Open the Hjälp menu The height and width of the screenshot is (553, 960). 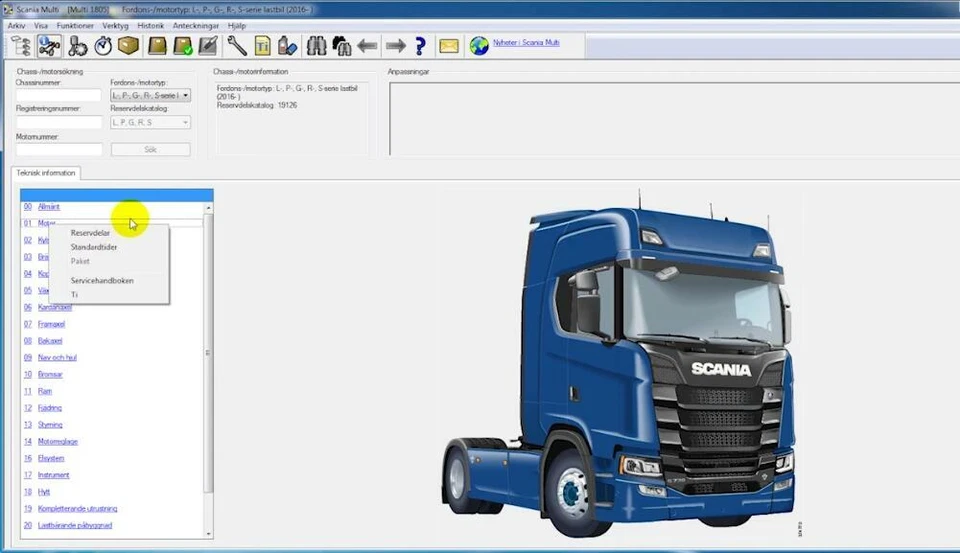237,26
